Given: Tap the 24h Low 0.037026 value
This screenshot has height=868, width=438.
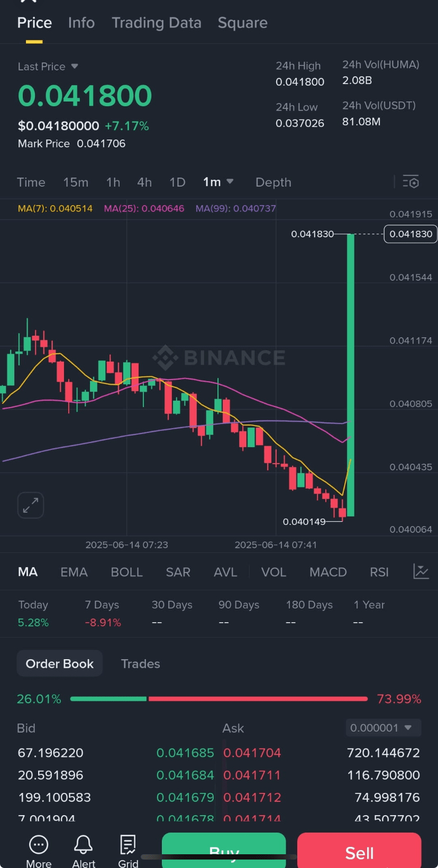Looking at the screenshot, I should click(x=300, y=123).
